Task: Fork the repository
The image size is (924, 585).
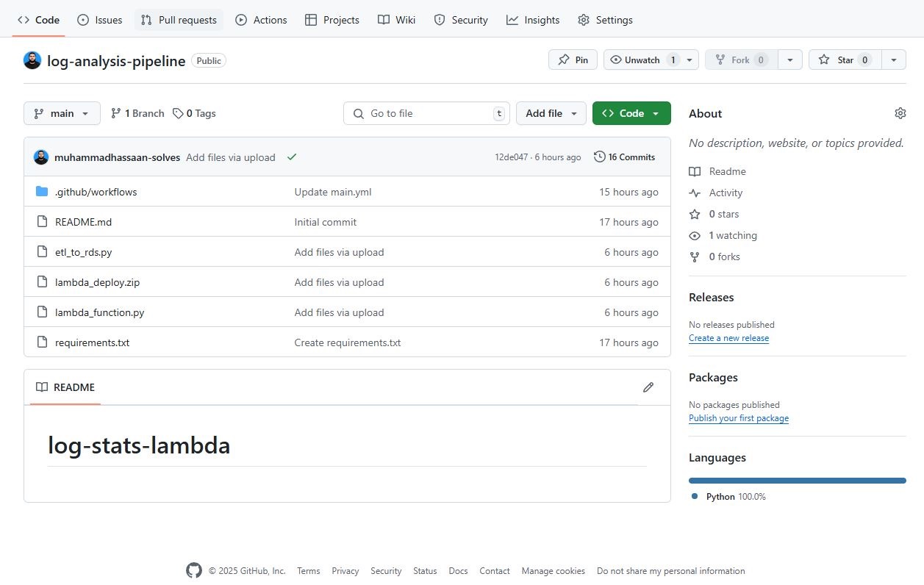Action: pos(740,60)
